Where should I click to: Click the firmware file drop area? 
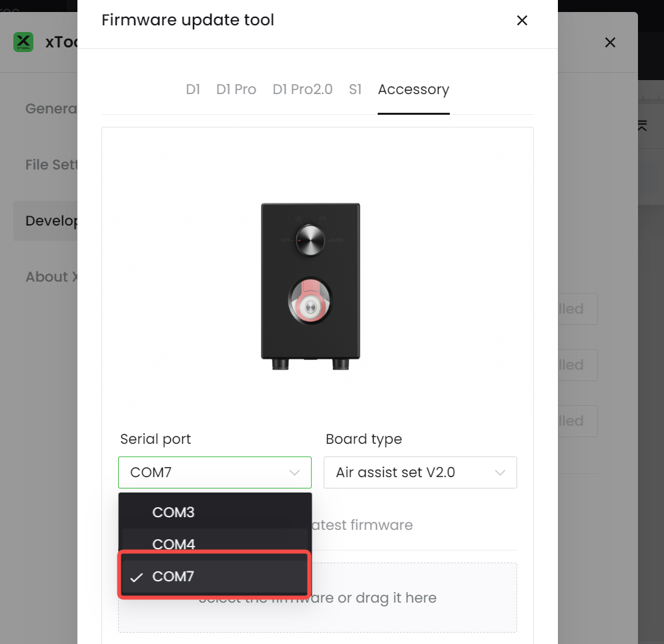pyautogui.click(x=318, y=598)
